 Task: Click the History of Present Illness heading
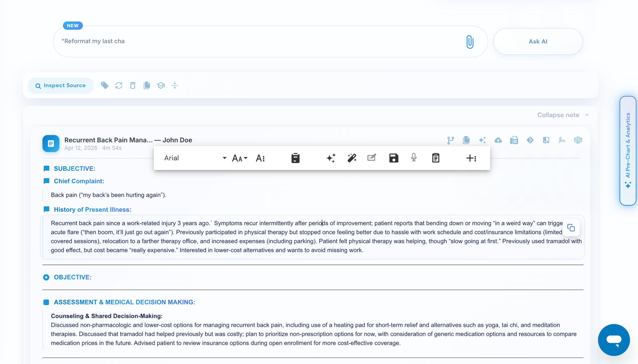pyautogui.click(x=93, y=210)
